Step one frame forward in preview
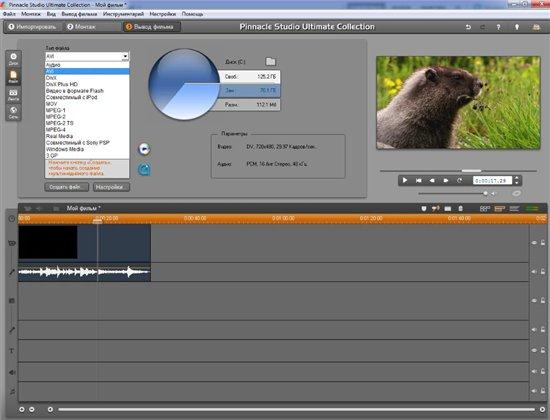The image size is (550, 420). [x=446, y=180]
